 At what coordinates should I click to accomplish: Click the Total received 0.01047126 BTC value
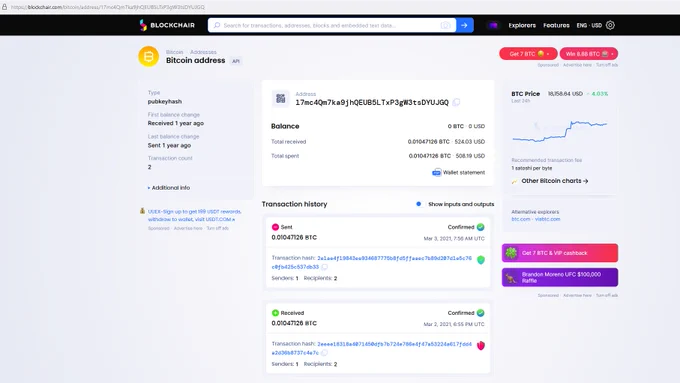[428, 142]
